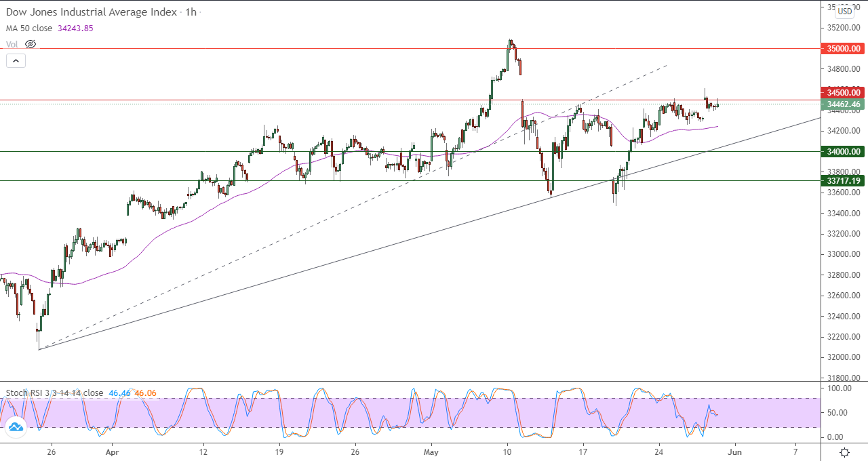Click the MA value 34243.85

(x=77, y=28)
